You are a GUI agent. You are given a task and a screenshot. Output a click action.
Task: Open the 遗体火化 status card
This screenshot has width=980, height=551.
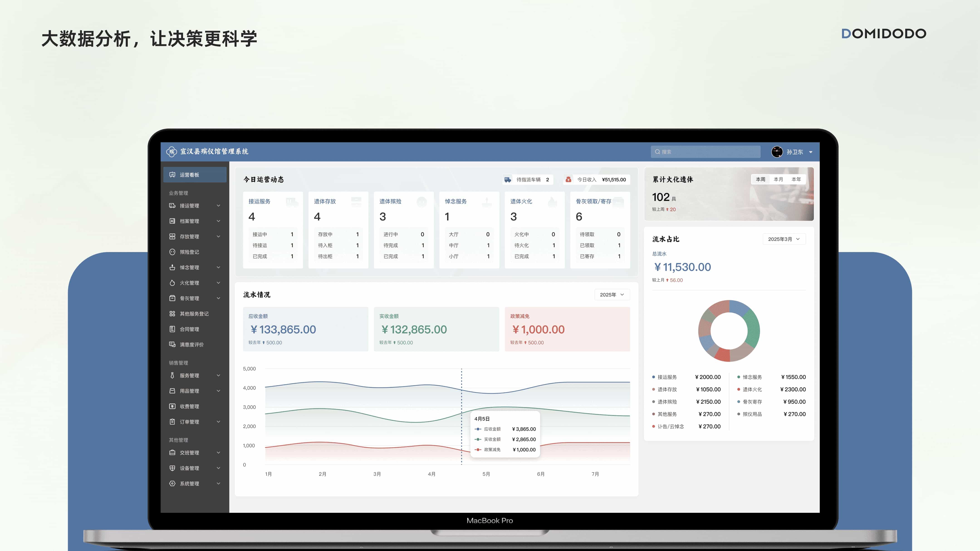tap(534, 230)
